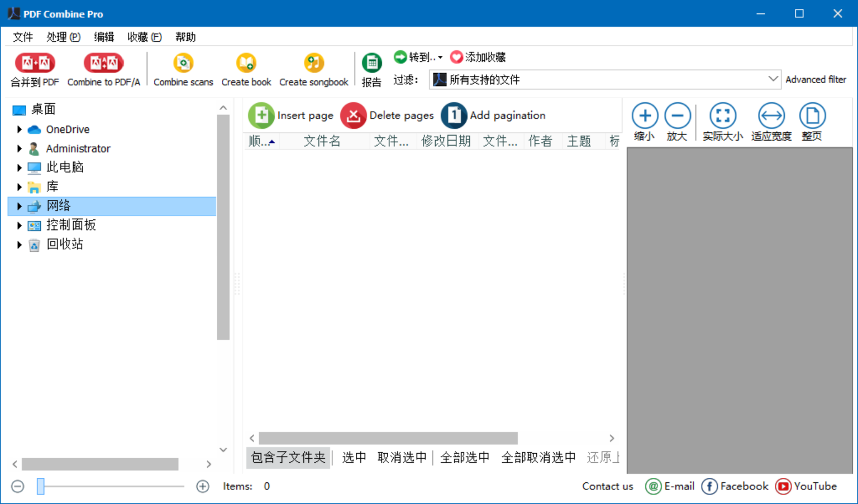858x504 pixels.
Task: Expand the Administrator tree node
Action: click(x=20, y=148)
